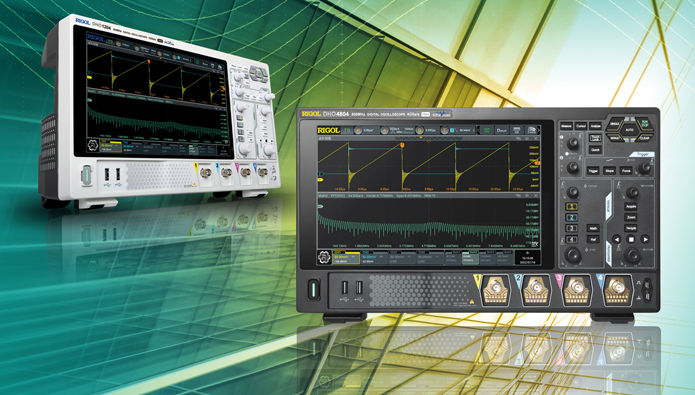695x395 pixels.
Task: Tap the acquisition A icon in toolbar
Action: (x=385, y=131)
